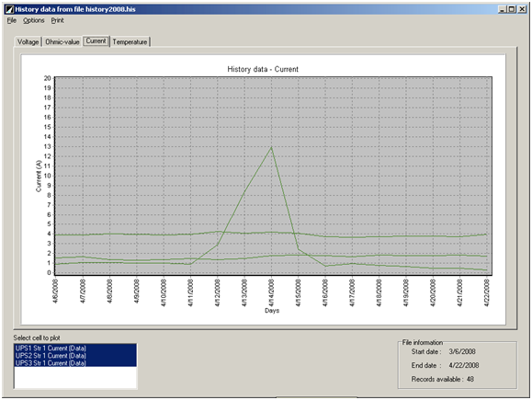Switch to the Temperature tab
The height and width of the screenshot is (400, 532).
pyautogui.click(x=130, y=41)
